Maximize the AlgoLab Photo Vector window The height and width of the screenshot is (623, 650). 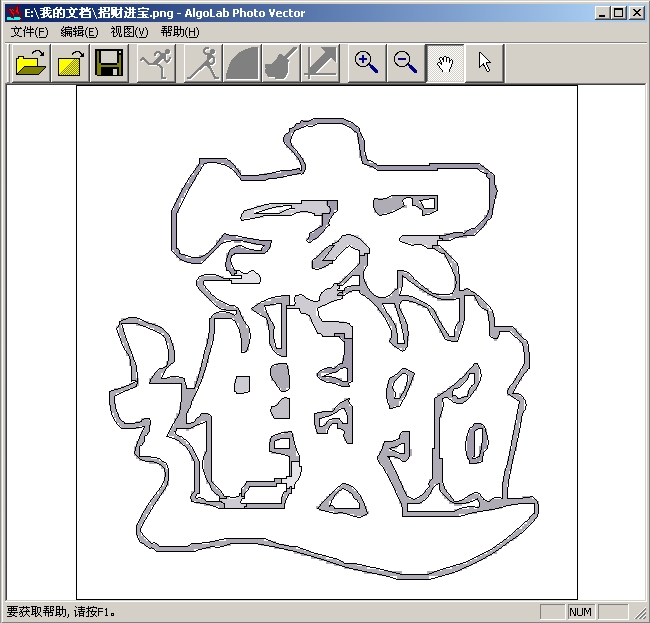[x=619, y=13]
